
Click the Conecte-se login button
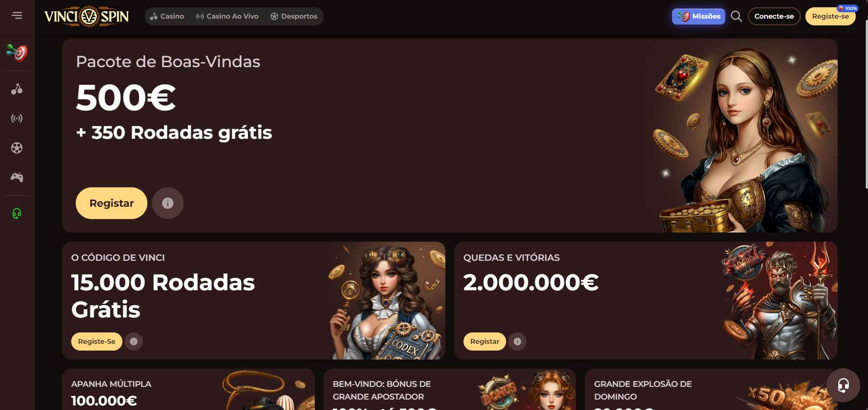tap(774, 16)
